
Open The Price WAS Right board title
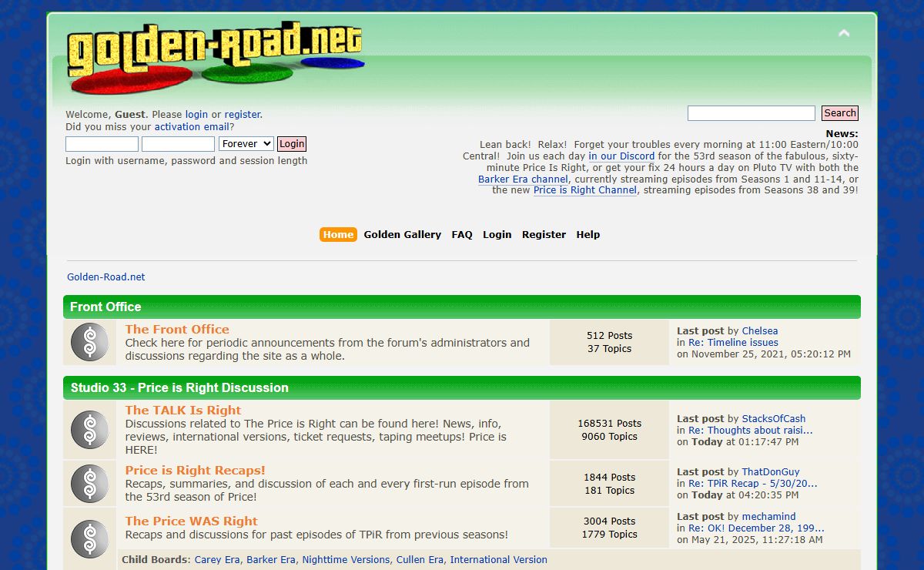[x=192, y=521]
